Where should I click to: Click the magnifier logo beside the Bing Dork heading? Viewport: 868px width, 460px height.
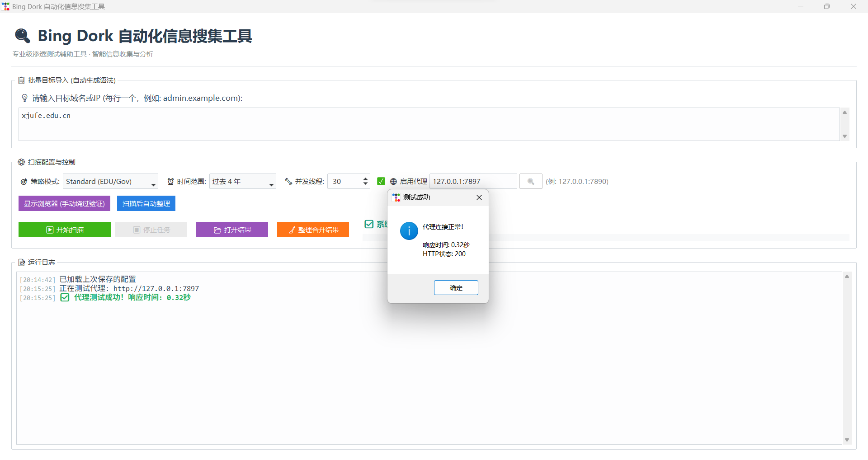tap(23, 35)
